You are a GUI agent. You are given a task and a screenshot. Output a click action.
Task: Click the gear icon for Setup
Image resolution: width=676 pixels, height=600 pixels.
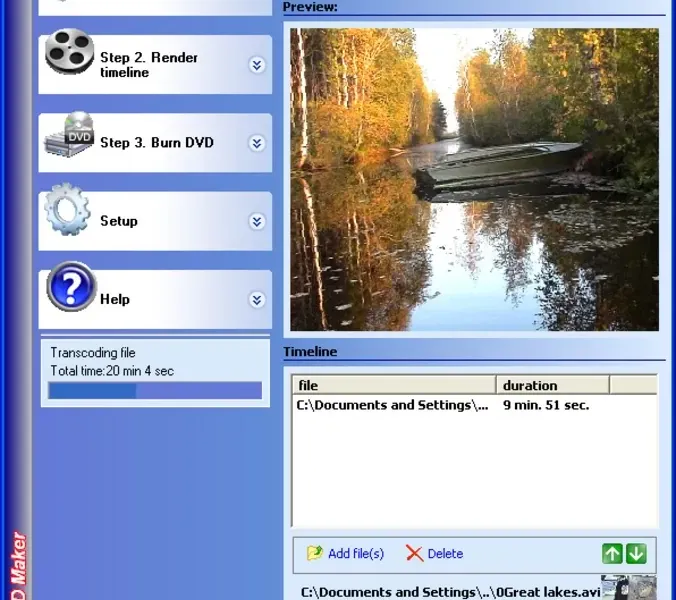[68, 209]
